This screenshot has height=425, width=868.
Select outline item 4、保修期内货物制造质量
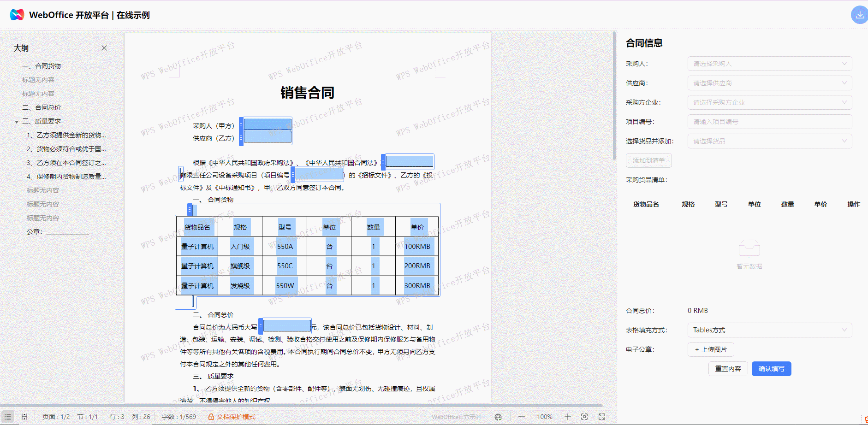[x=66, y=177]
